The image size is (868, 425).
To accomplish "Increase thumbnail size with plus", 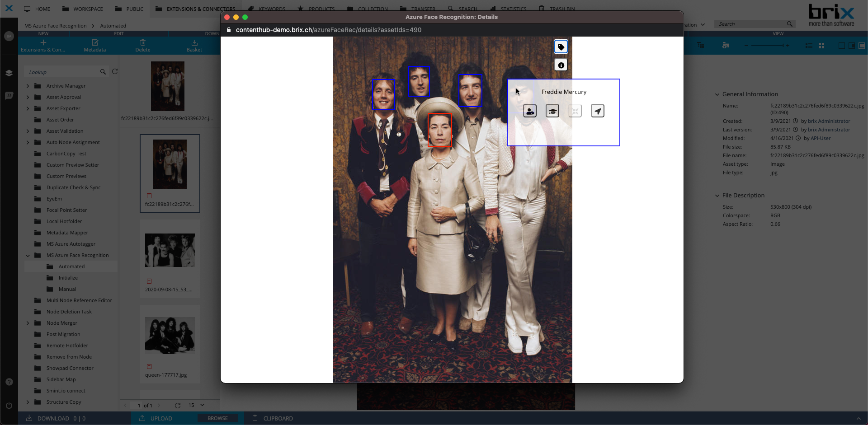I will coord(788,46).
